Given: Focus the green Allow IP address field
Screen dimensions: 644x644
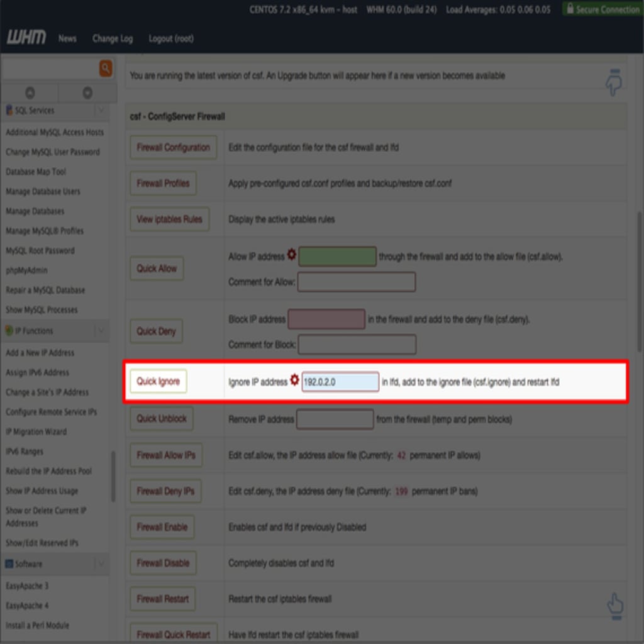Looking at the screenshot, I should click(337, 257).
